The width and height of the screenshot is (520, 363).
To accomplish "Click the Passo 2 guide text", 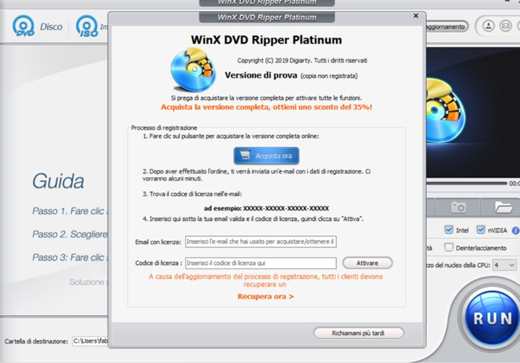I will coord(70,234).
